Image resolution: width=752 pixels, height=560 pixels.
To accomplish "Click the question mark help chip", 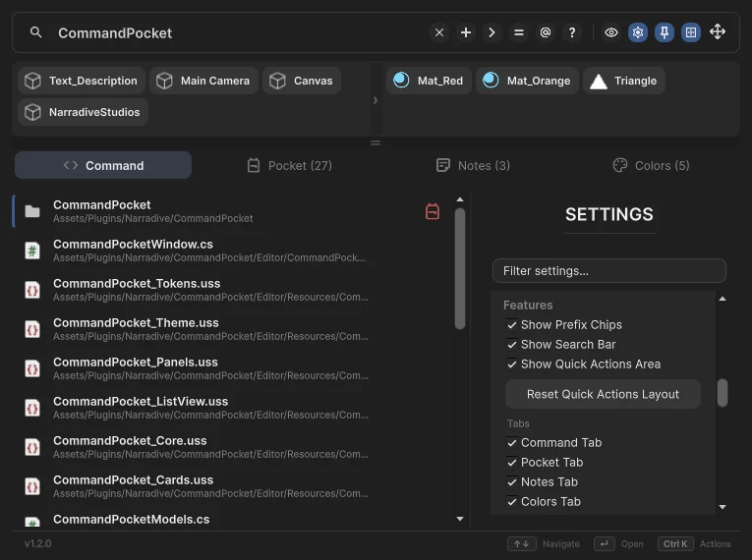I will [x=572, y=32].
